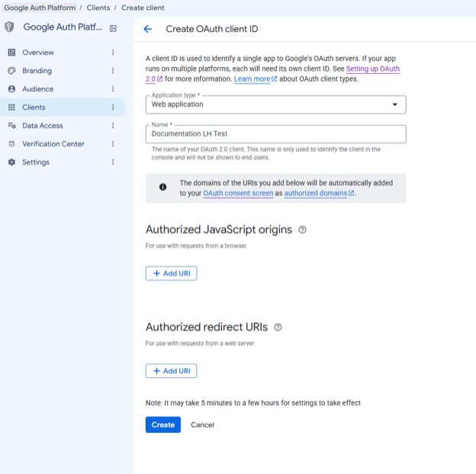This screenshot has width=476, height=474.
Task: Open the three-dot menu next to Verification Center
Action: (x=113, y=144)
